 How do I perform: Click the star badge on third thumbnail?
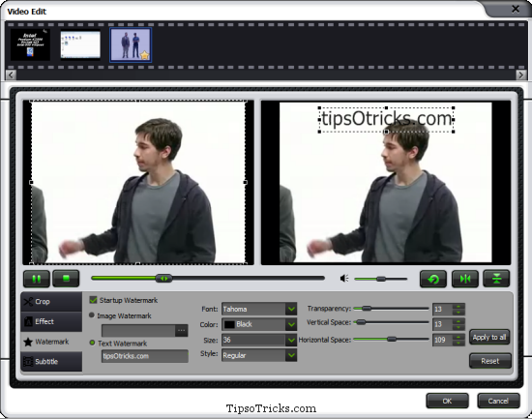coord(145,55)
